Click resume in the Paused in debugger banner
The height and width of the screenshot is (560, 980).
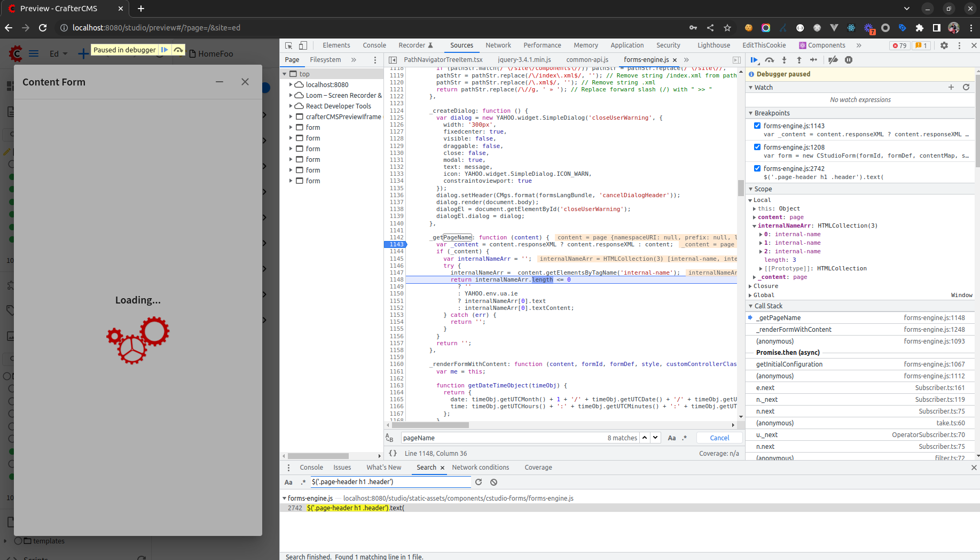(x=164, y=50)
